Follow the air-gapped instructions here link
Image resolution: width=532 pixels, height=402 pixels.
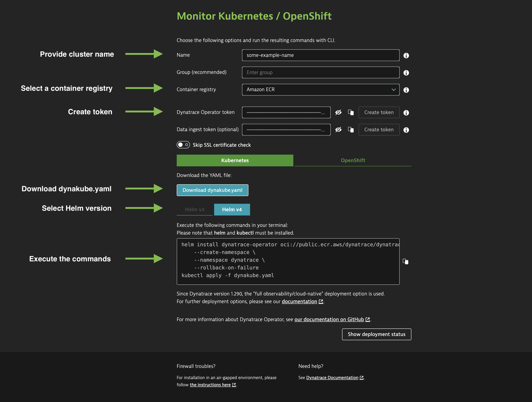[x=213, y=385]
